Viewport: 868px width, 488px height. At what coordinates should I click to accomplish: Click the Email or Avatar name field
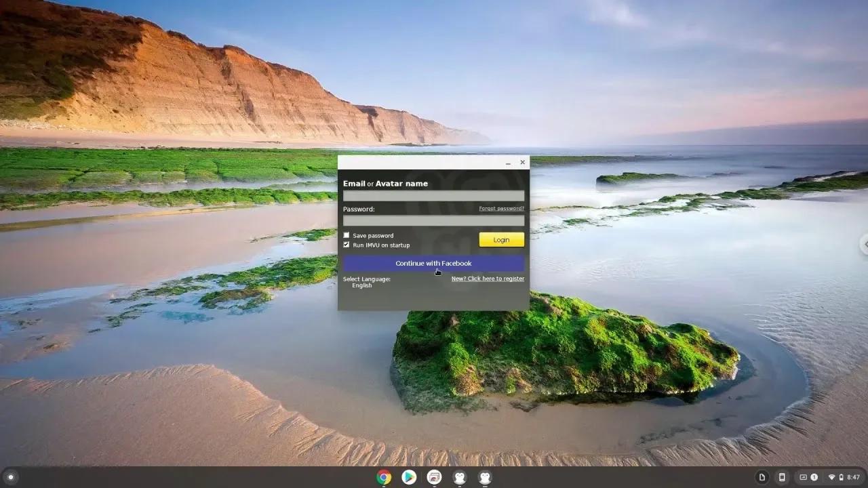[x=433, y=195]
